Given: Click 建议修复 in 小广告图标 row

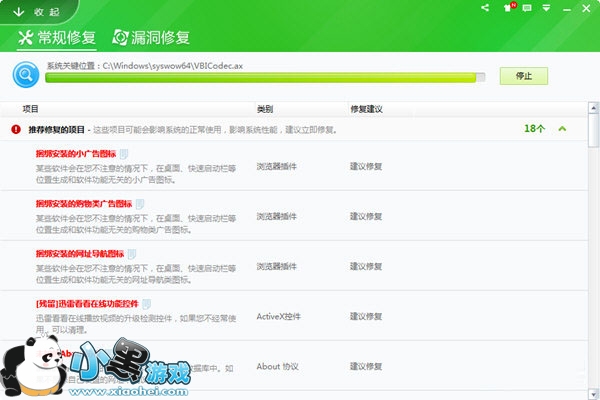Looking at the screenshot, I should (366, 167).
